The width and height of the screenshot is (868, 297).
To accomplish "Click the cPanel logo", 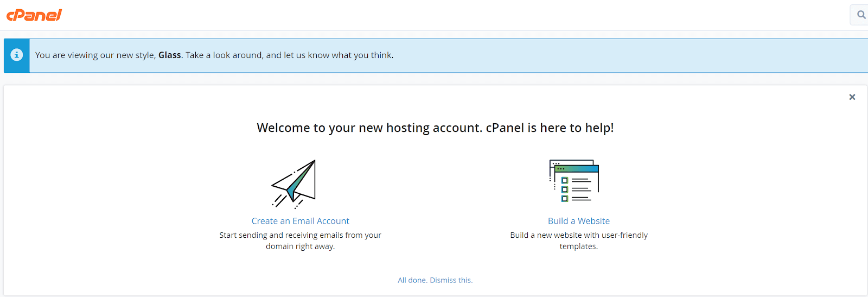I will click(x=34, y=15).
